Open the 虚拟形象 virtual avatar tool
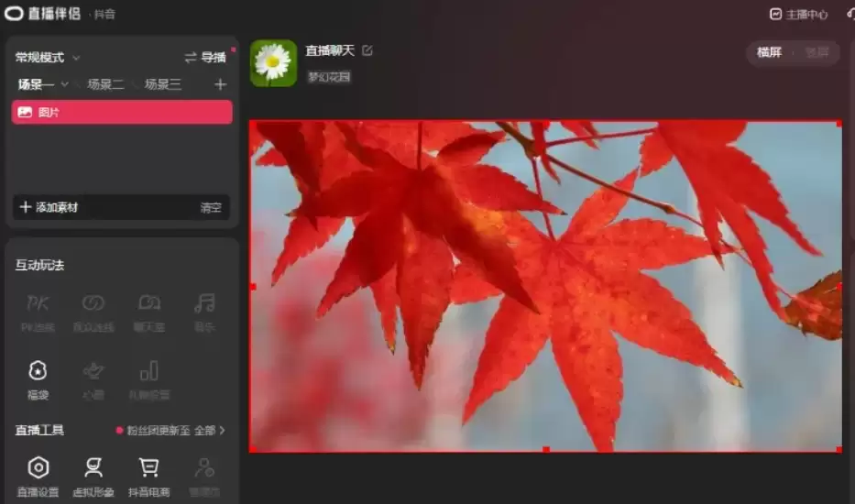This screenshot has height=504, width=855. (93, 477)
